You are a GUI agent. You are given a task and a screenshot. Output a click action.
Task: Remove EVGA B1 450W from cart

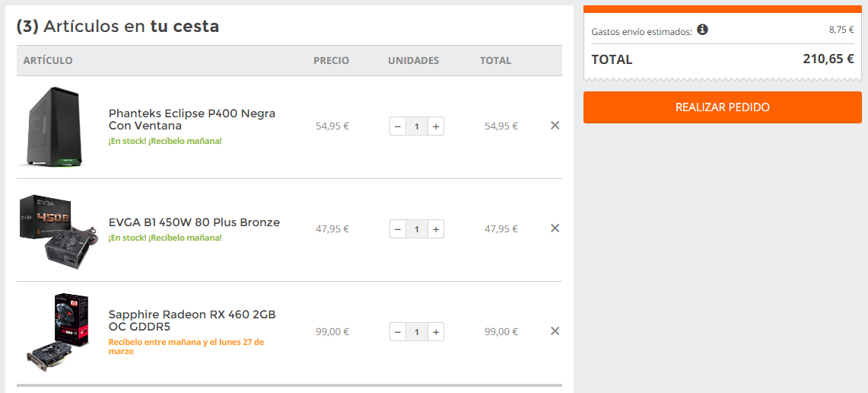coord(555,228)
